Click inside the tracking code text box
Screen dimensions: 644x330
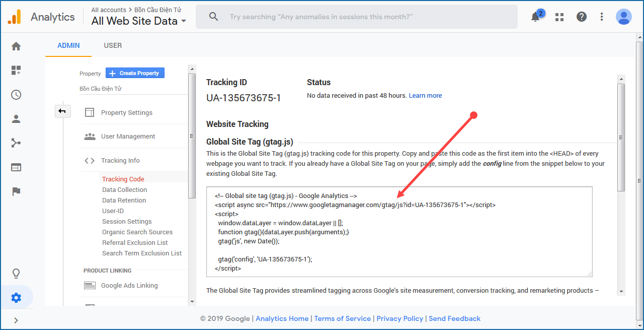[399, 232]
